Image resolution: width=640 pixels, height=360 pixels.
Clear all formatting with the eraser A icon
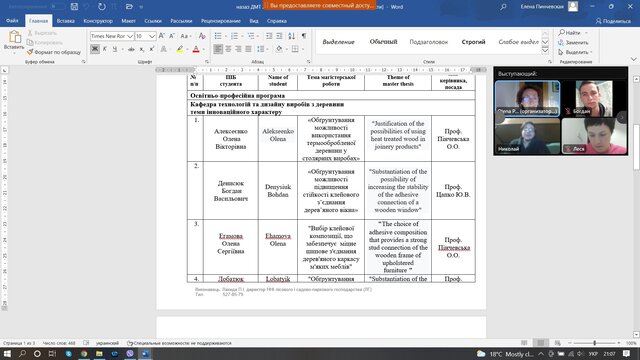pos(202,36)
